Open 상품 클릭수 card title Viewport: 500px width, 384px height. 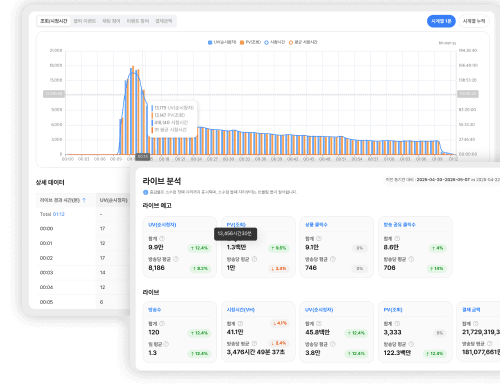coord(316,225)
